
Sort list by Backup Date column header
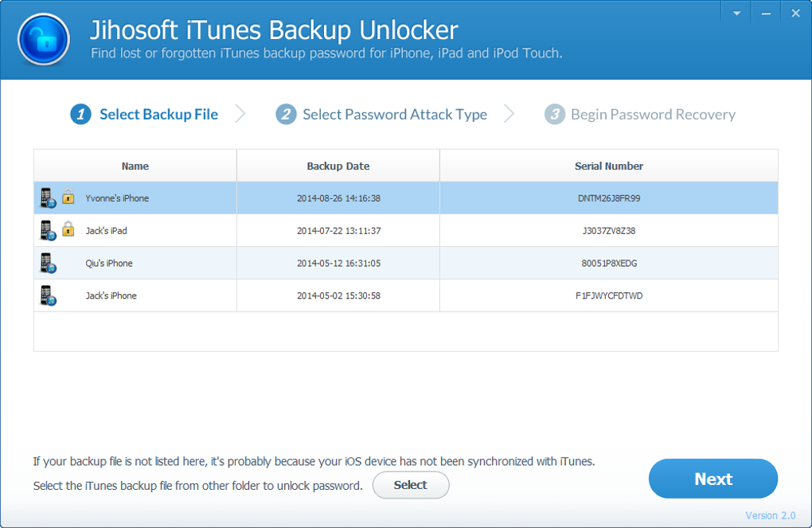click(338, 166)
